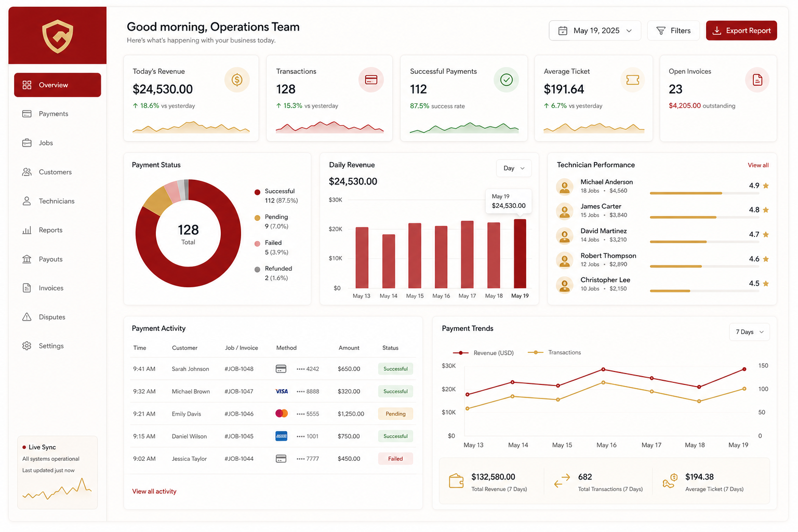Viewport: 798px width, 532px height.
Task: Click the Pending status badge for Emily Davis
Action: point(395,414)
